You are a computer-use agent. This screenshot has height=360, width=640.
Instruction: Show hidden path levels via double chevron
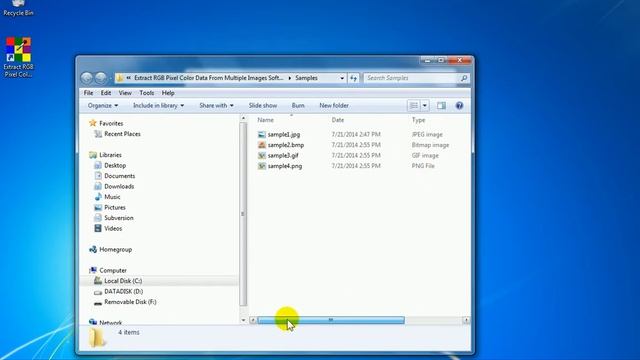tap(129, 78)
